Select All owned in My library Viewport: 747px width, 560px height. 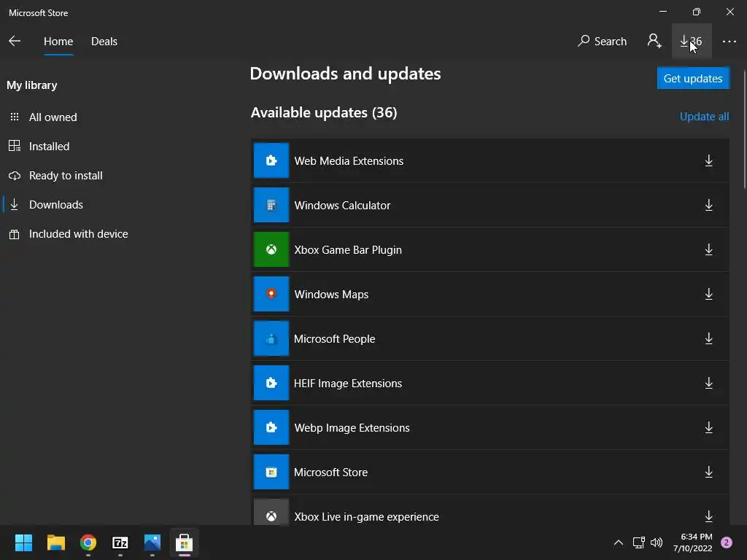(53, 117)
